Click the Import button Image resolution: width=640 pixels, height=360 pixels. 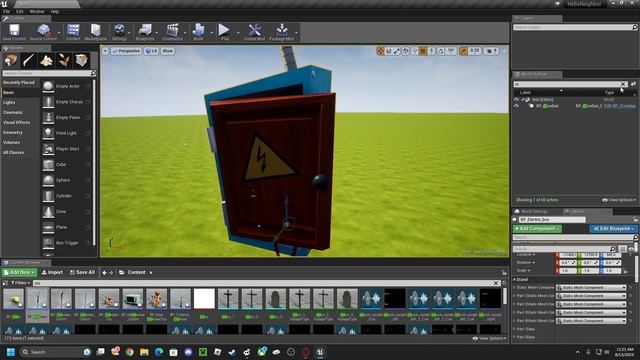(x=53, y=272)
